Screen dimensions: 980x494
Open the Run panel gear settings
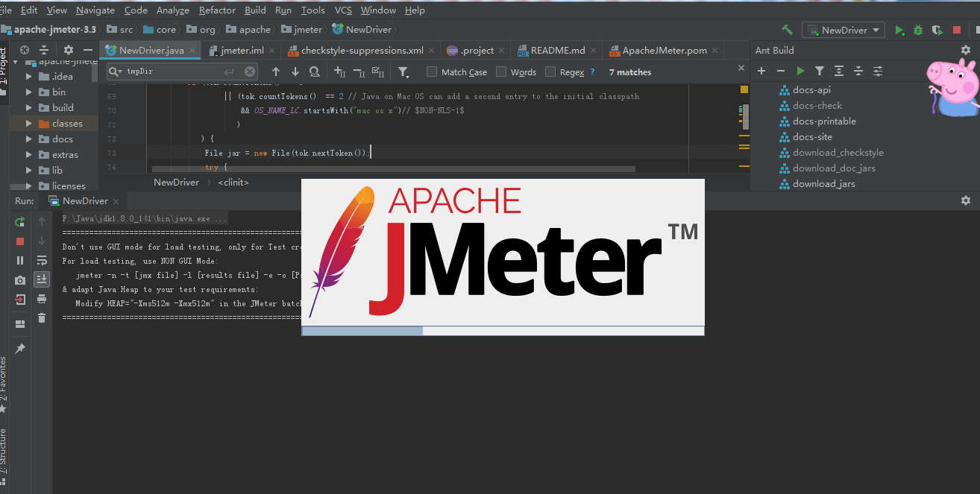[966, 200]
